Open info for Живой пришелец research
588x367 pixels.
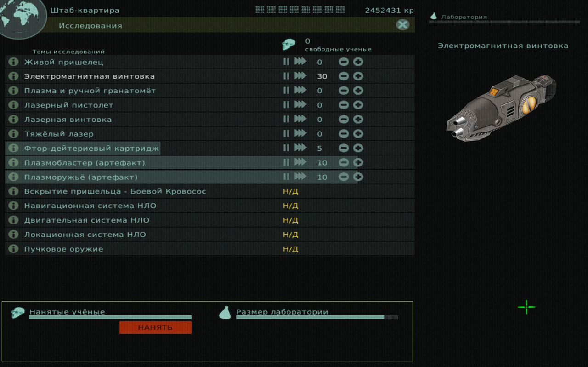click(13, 62)
